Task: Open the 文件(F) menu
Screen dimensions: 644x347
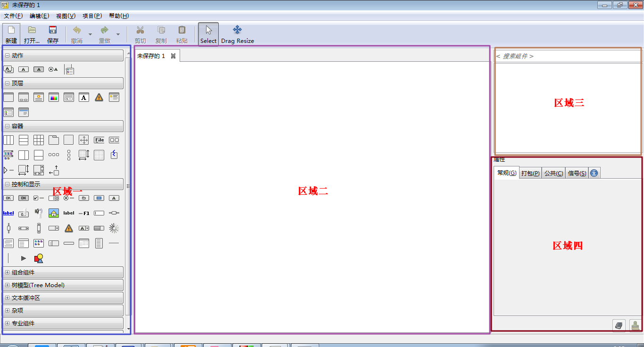Action: coord(13,16)
